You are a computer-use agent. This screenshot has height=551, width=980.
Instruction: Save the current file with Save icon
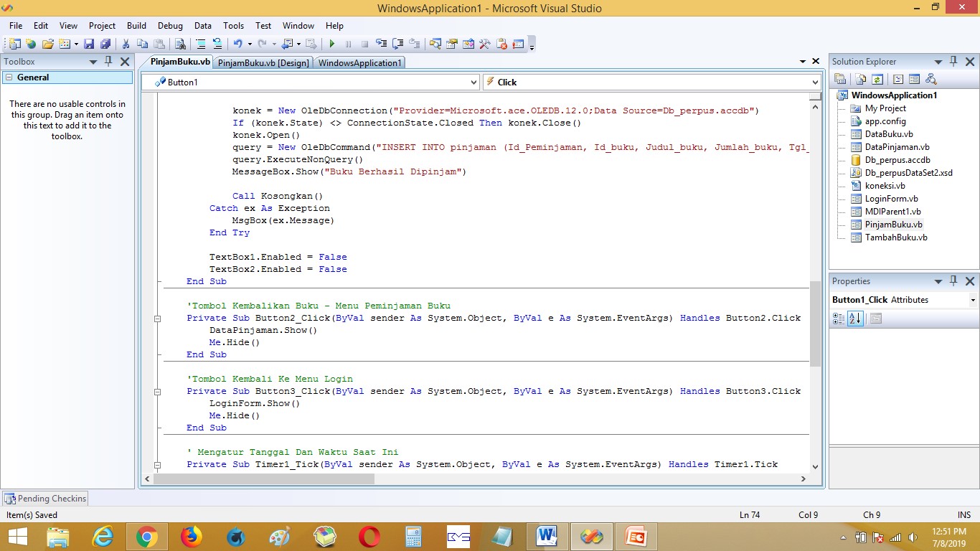pos(89,44)
